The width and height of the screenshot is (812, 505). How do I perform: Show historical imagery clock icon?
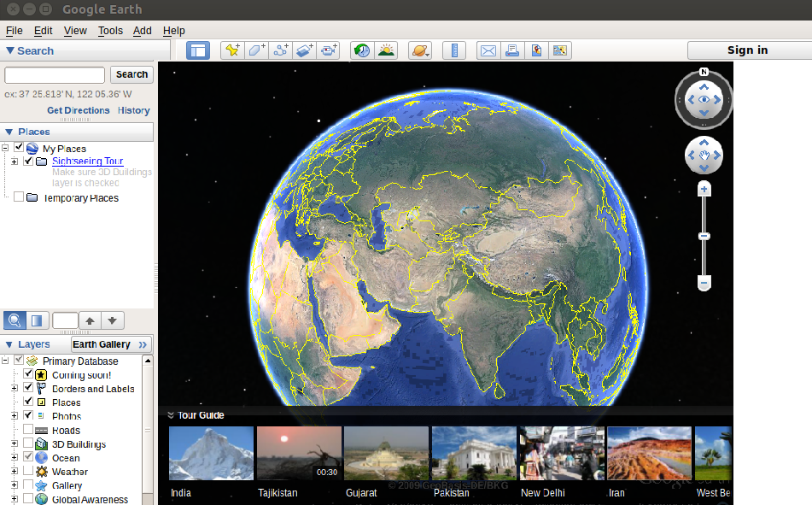362,50
